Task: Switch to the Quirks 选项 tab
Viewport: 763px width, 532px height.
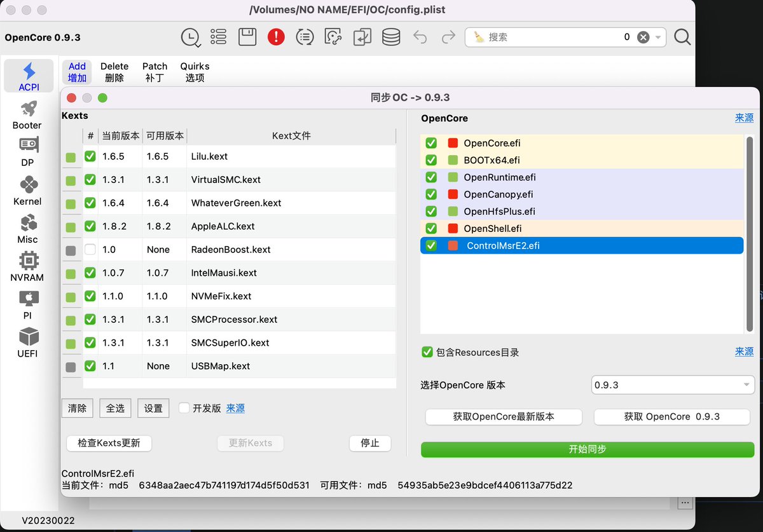Action: point(195,71)
